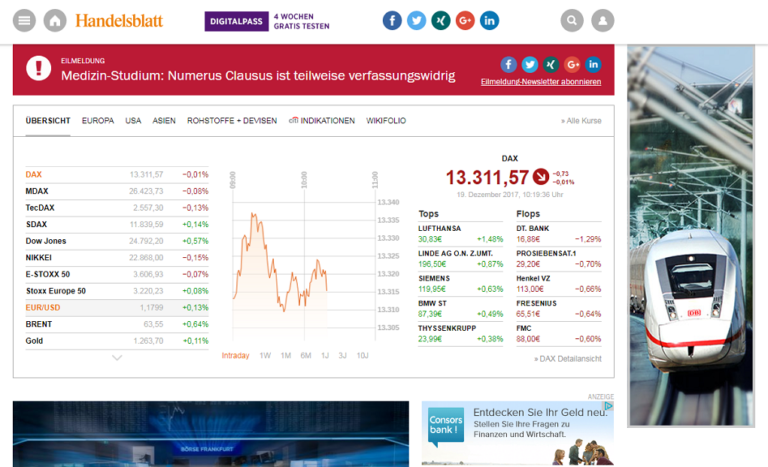Select the Dow Jones row

(x=117, y=241)
